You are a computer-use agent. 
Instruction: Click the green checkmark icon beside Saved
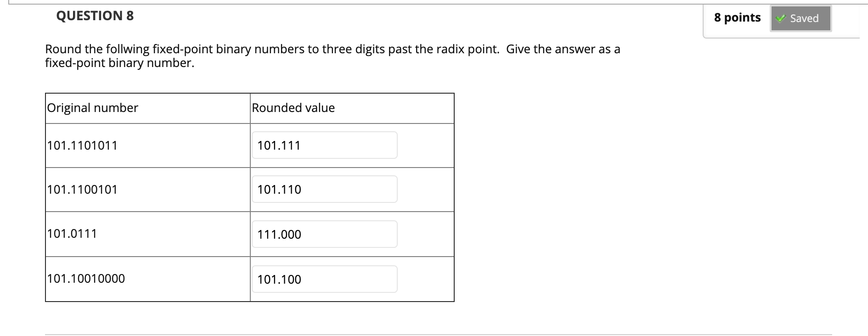(x=780, y=18)
